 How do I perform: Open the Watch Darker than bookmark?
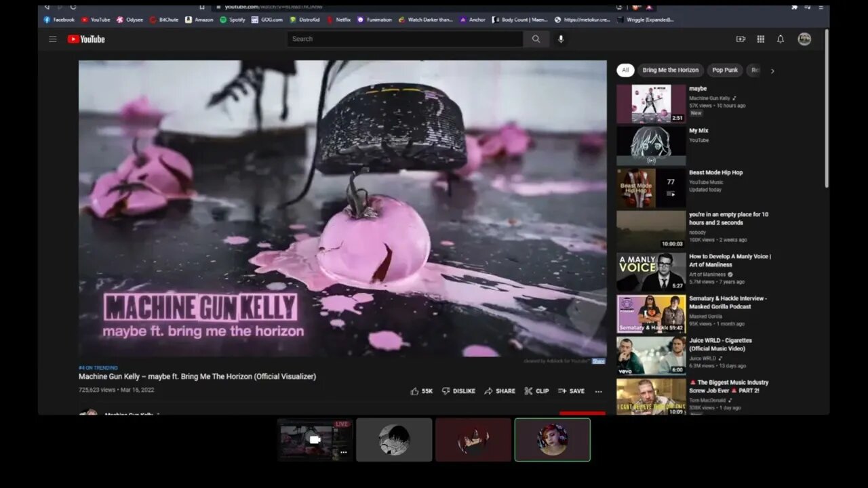pos(426,20)
